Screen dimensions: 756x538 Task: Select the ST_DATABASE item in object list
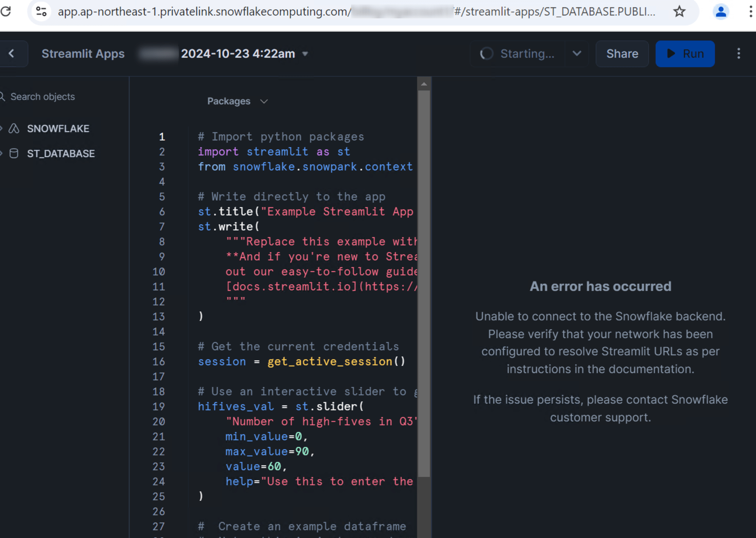point(61,154)
